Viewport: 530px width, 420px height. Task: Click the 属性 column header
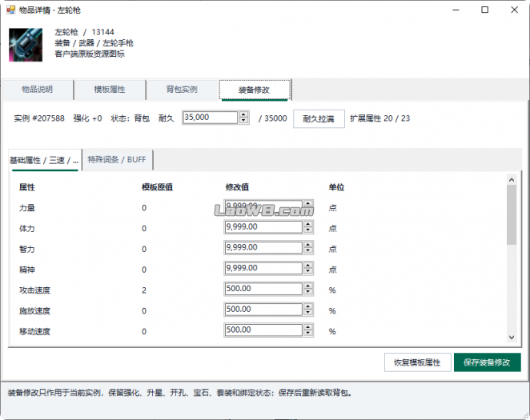(27, 187)
